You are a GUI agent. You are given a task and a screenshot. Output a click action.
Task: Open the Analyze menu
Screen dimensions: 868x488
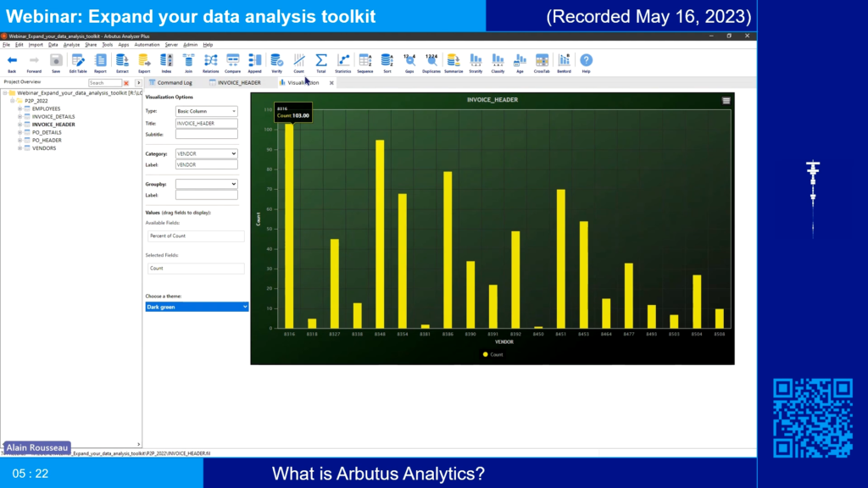point(71,45)
